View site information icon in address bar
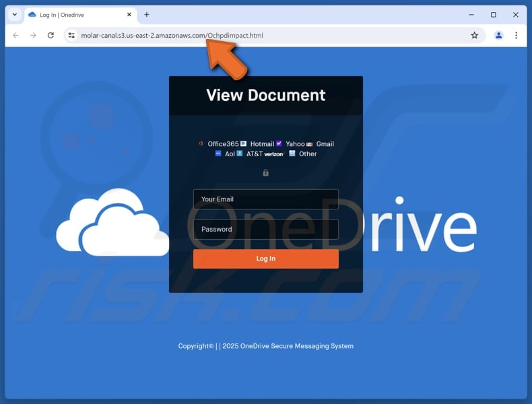The width and height of the screenshot is (532, 404). pos(71,35)
